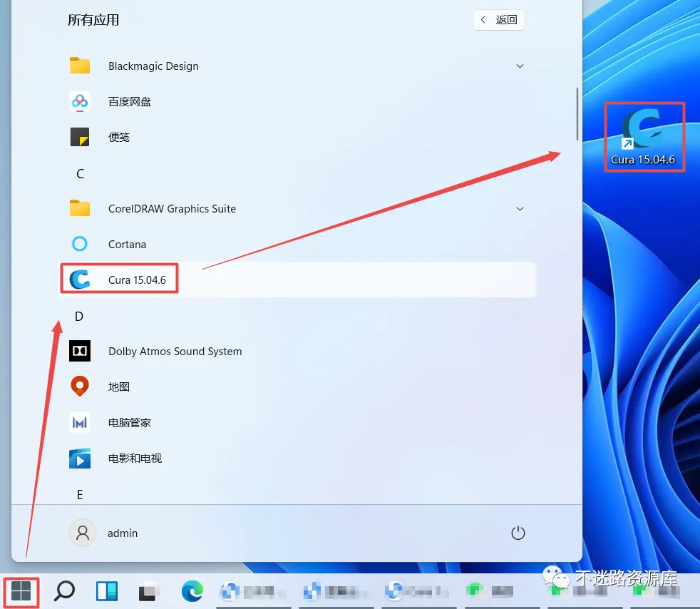Launch 电影和电视 app

coord(297,458)
